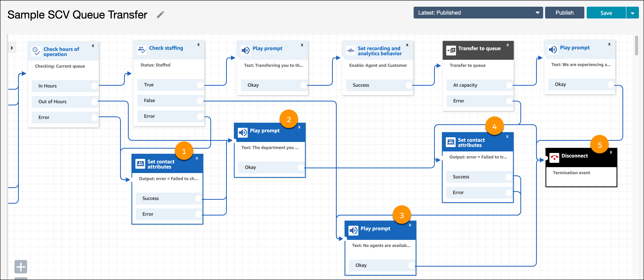Expand the collapsed blocks side panel arrow

tap(12, 48)
